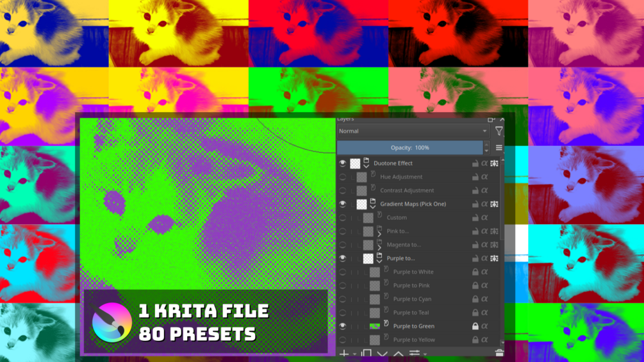
Task: Show the Purple to White layer
Action: click(343, 272)
